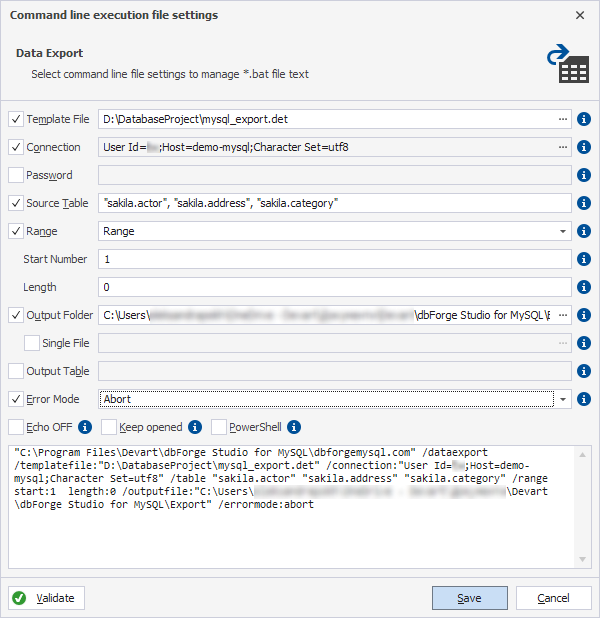This screenshot has width=600, height=618.
Task: Browse for Template File with ellipsis
Action: pos(563,119)
